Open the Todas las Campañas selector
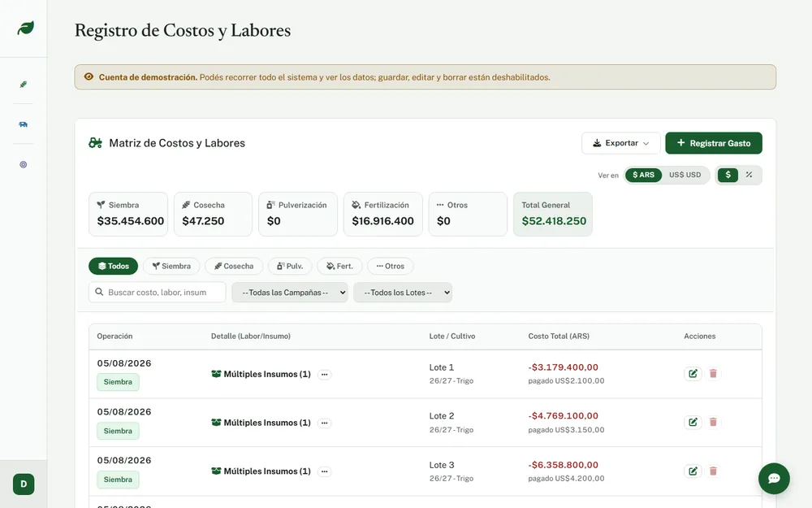The height and width of the screenshot is (508, 812). coord(290,293)
